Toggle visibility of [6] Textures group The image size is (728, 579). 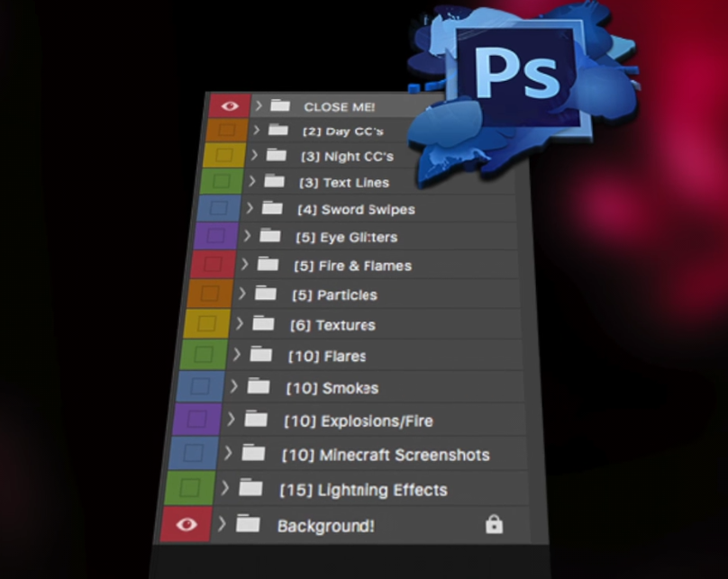click(206, 323)
